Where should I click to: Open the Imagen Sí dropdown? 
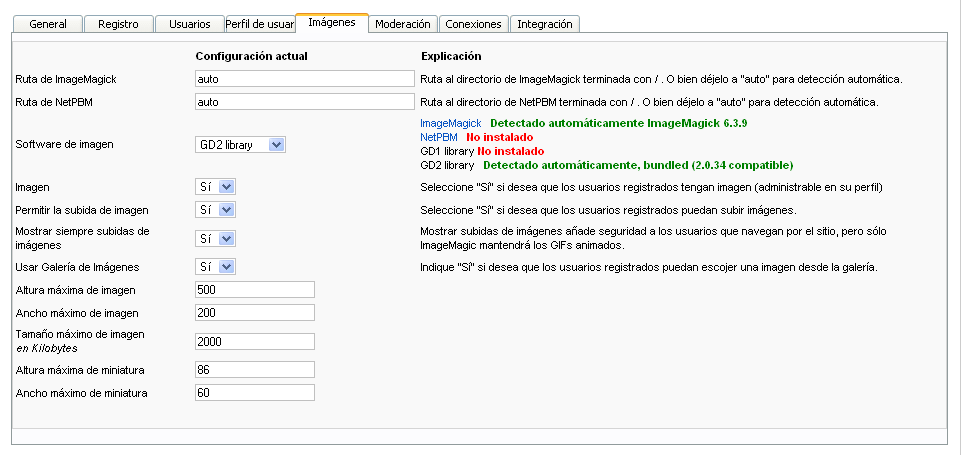coord(215,186)
